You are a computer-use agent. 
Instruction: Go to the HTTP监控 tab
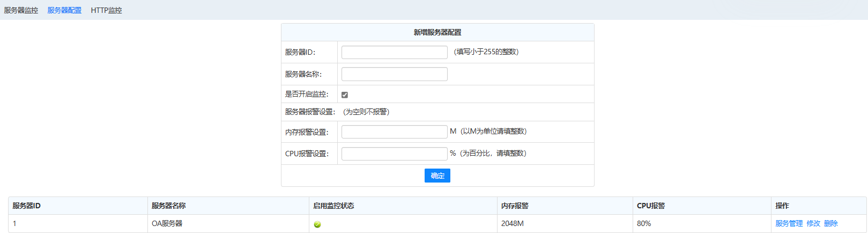106,10
